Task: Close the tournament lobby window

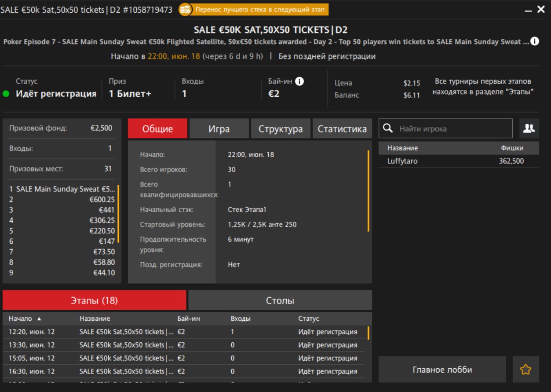Action: pyautogui.click(x=541, y=9)
